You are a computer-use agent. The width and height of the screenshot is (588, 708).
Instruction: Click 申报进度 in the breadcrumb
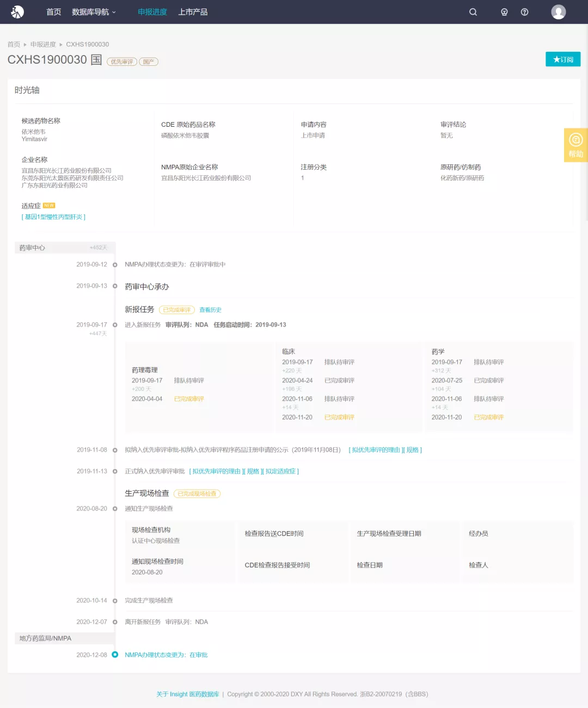coord(43,45)
